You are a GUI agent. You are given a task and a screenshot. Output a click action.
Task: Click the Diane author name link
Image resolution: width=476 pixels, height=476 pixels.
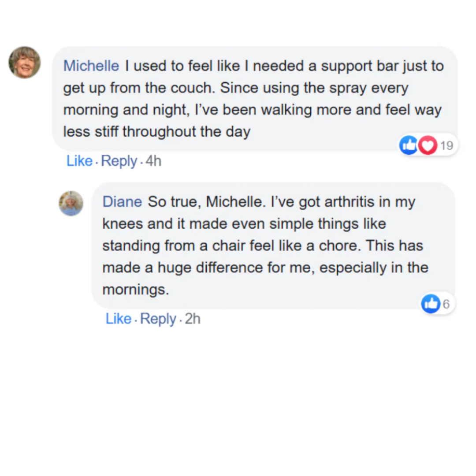pyautogui.click(x=122, y=202)
